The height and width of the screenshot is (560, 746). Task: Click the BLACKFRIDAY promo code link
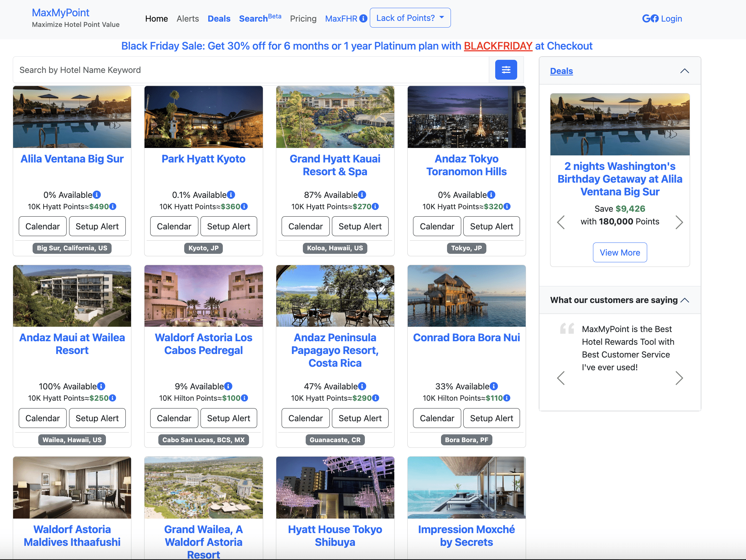[498, 46]
